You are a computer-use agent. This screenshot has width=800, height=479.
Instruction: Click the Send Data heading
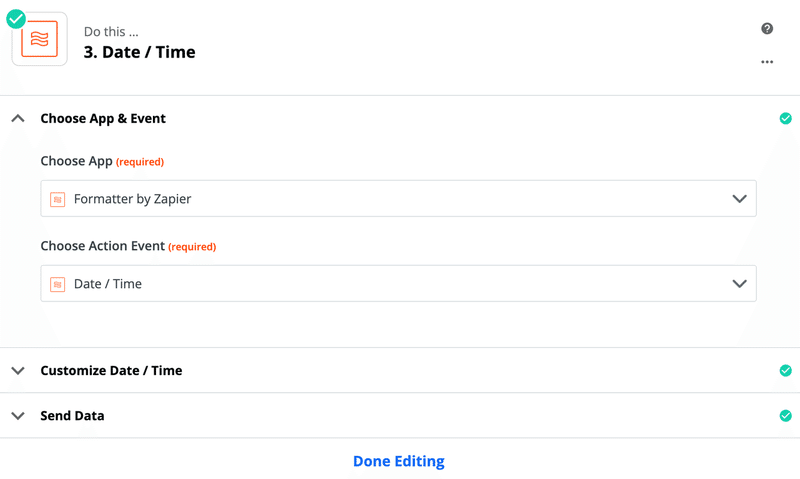[x=72, y=415]
